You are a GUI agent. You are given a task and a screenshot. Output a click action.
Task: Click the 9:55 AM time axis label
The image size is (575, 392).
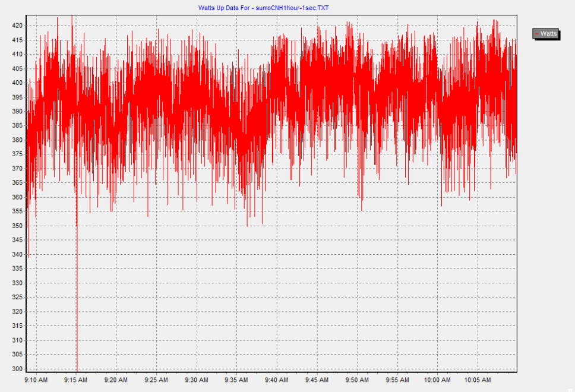(397, 380)
